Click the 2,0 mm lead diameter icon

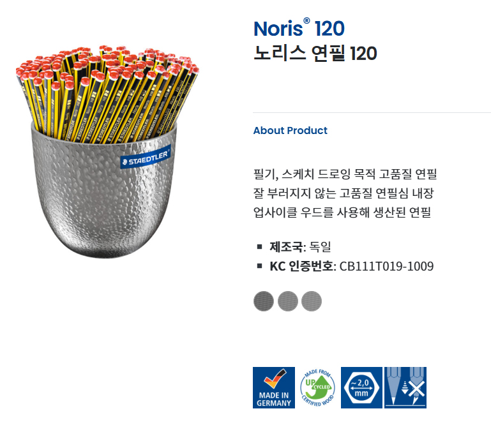pyautogui.click(x=361, y=387)
